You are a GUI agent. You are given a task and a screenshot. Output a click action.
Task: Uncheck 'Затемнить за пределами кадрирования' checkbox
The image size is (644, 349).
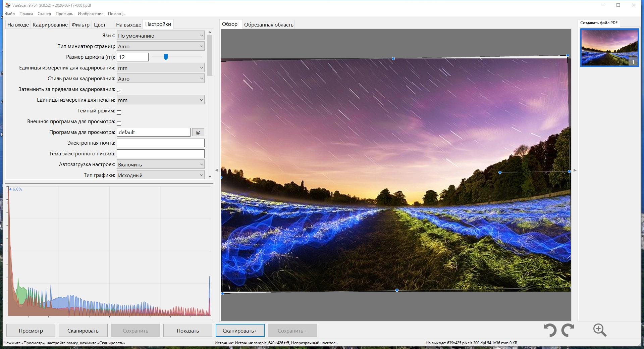coord(119,91)
